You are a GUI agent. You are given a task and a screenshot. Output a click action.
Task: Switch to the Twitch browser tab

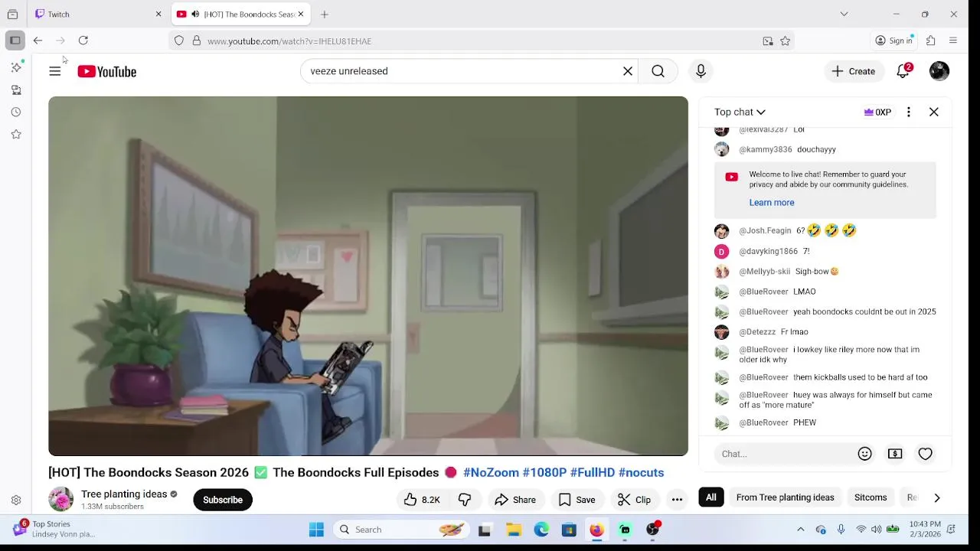click(x=98, y=14)
